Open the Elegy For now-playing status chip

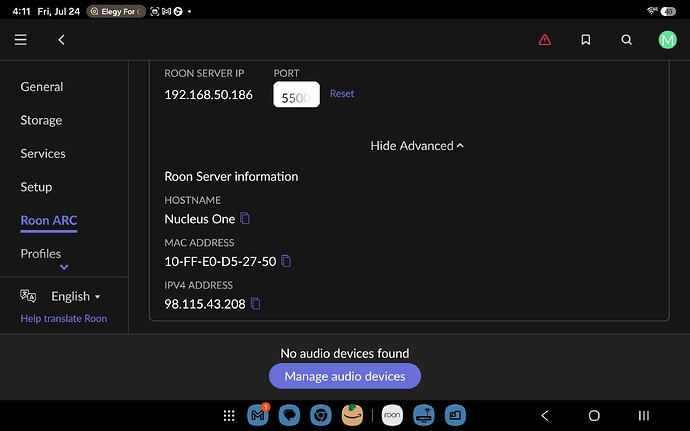(116, 11)
